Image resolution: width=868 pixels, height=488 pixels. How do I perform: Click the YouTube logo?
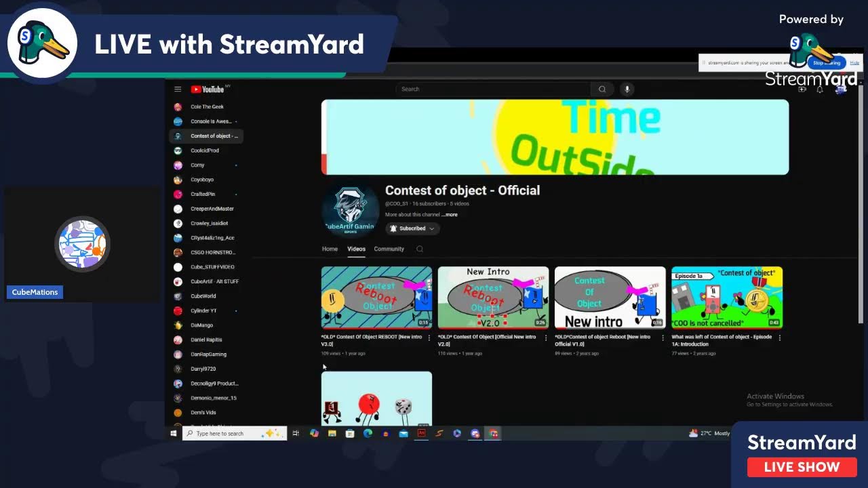(x=208, y=89)
